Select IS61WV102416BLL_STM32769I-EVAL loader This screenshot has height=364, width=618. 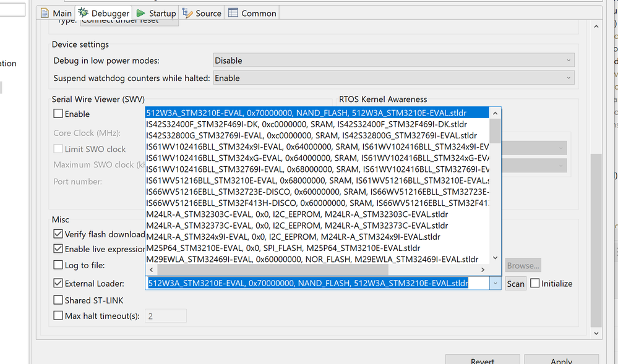pyautogui.click(x=317, y=169)
